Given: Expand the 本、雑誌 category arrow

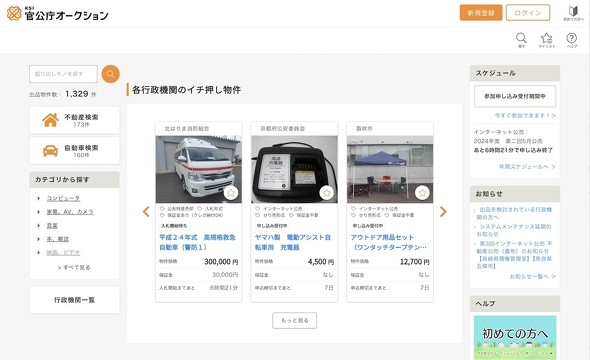Looking at the screenshot, I should 39,239.
